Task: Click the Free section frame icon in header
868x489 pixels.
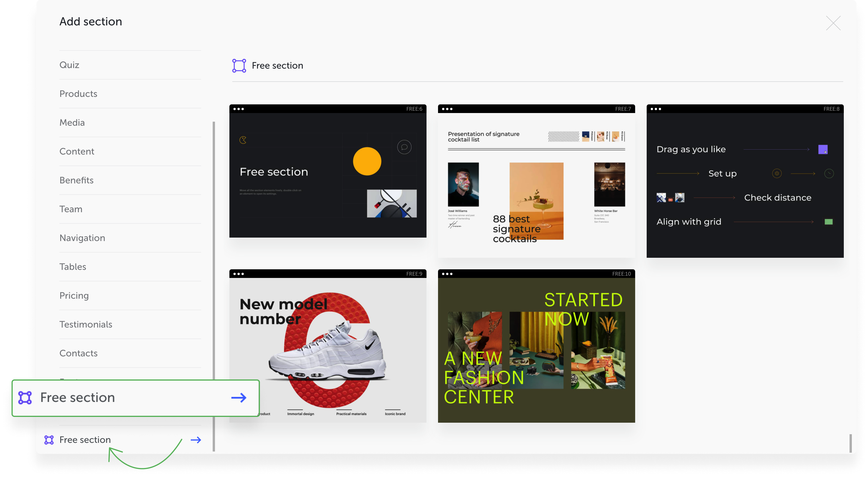Action: tap(239, 65)
